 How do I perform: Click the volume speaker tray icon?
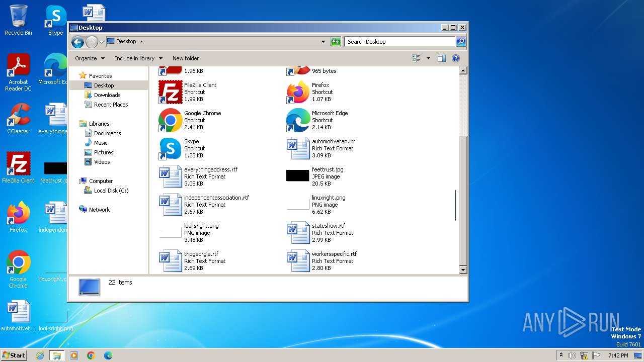click(572, 355)
